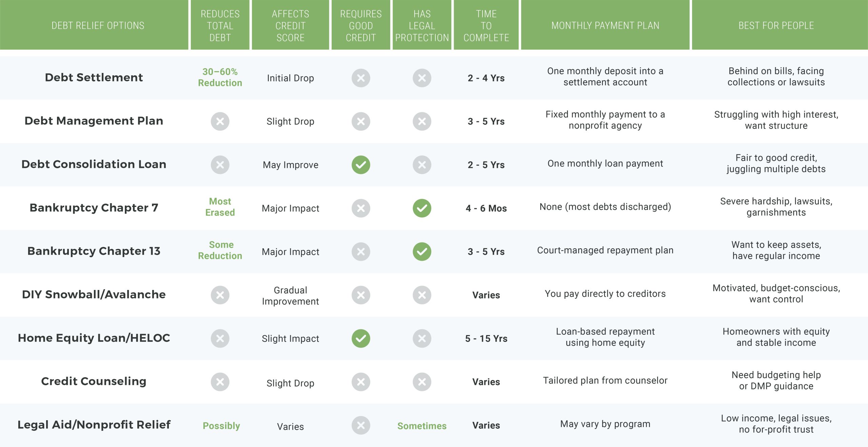Click the green checkmark in Debt Consolidation Loan row

[361, 165]
